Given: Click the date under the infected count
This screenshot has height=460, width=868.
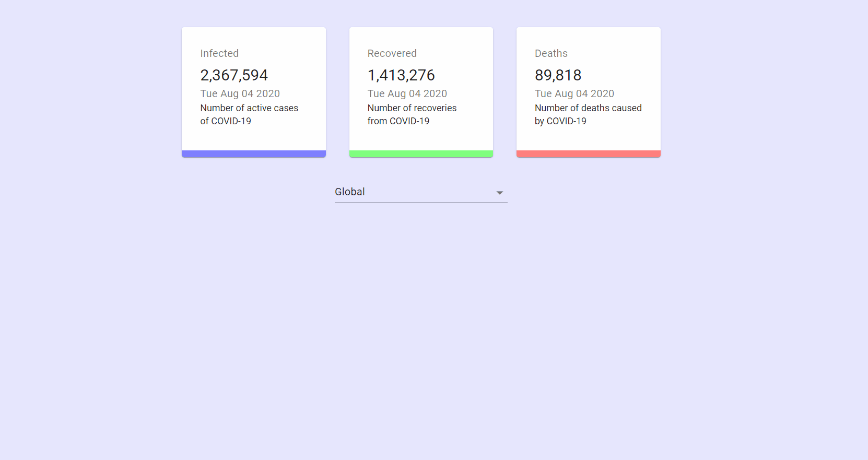Looking at the screenshot, I should (x=240, y=93).
